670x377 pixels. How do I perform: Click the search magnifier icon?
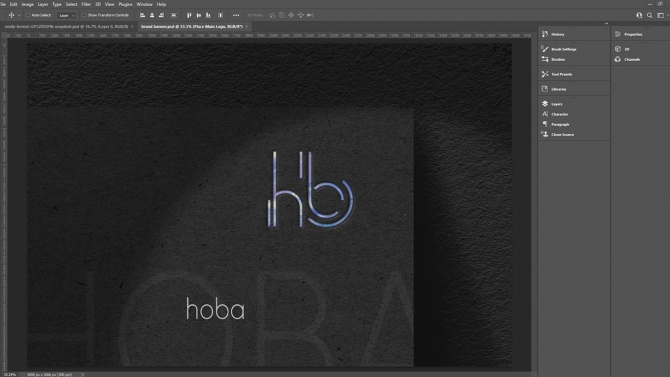click(649, 15)
